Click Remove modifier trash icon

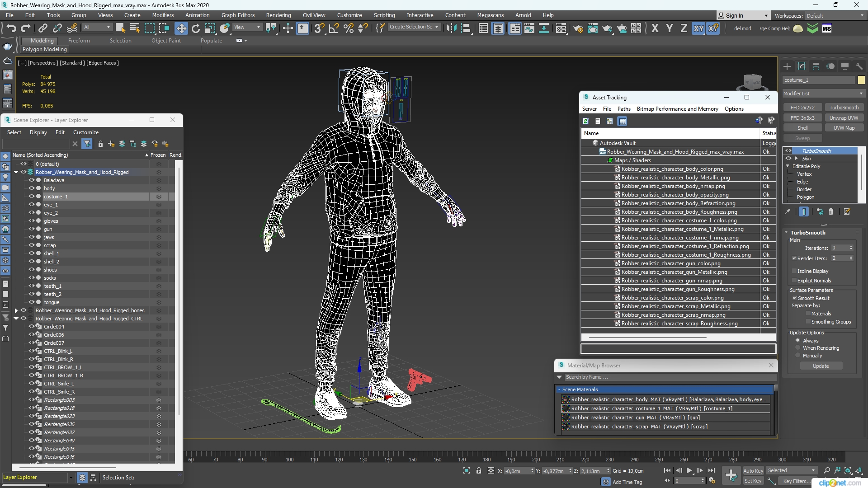click(831, 211)
